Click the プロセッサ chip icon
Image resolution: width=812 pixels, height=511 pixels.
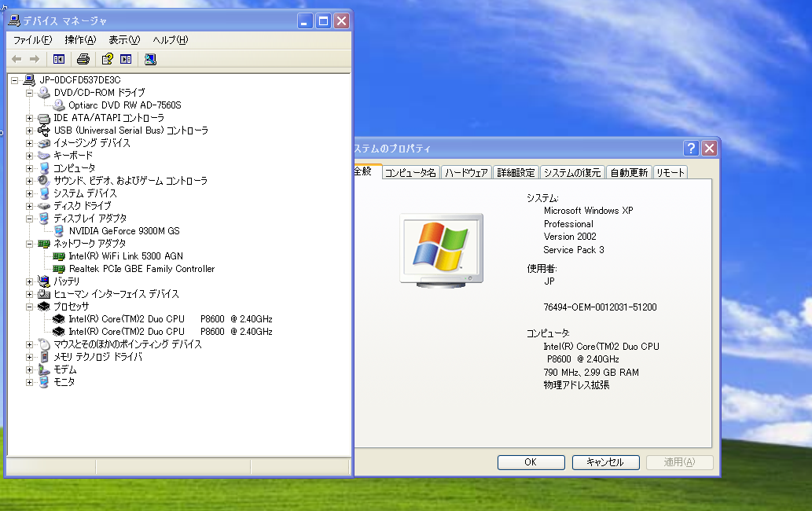coord(44,307)
